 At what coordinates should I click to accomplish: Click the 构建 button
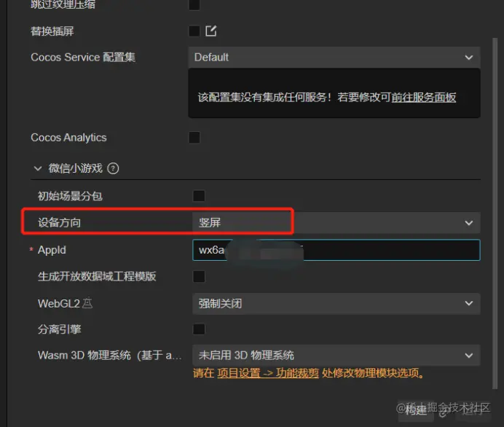click(416, 410)
